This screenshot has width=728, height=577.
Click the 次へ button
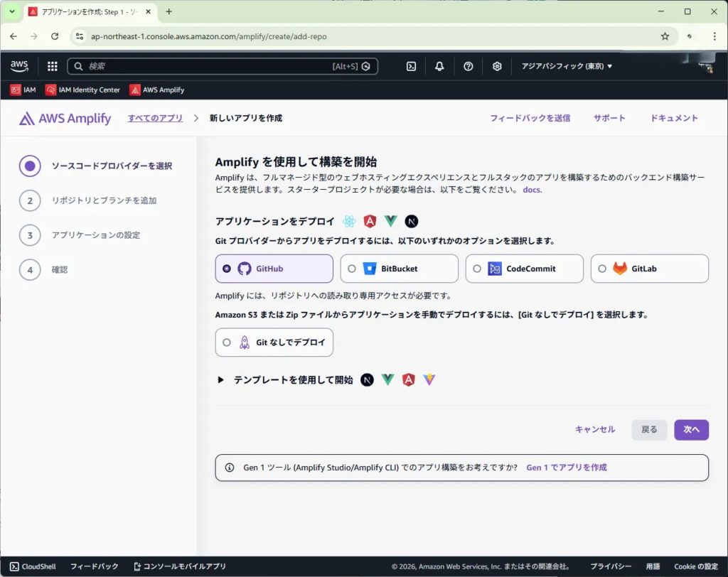pos(691,429)
